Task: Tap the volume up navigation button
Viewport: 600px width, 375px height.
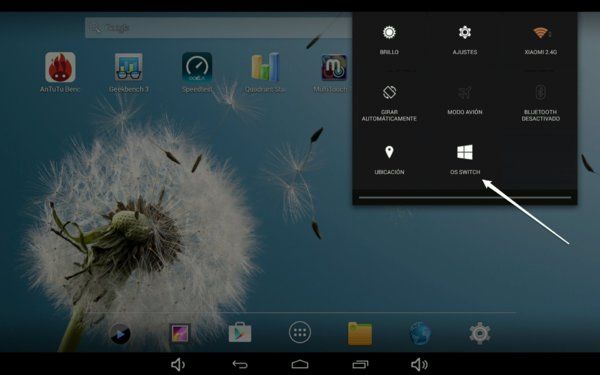Action: point(419,364)
